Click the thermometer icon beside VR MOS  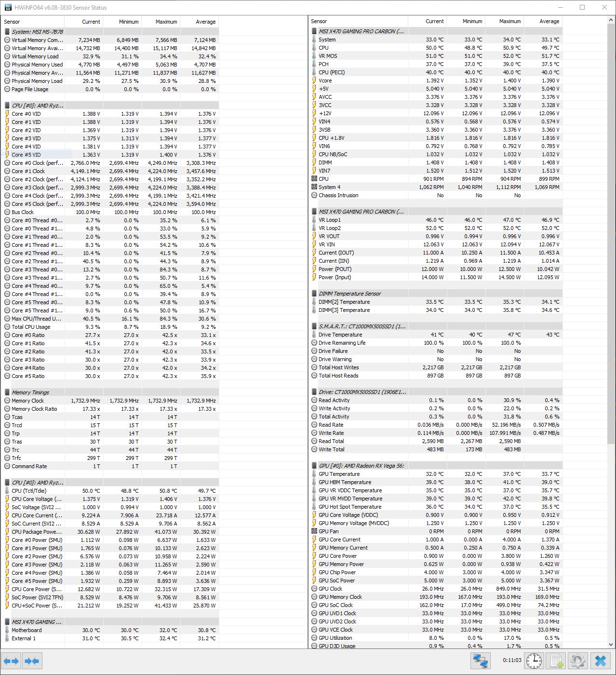[314, 56]
